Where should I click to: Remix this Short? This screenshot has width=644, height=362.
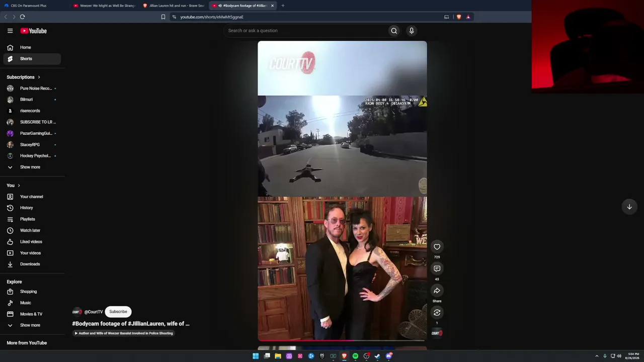(x=437, y=313)
